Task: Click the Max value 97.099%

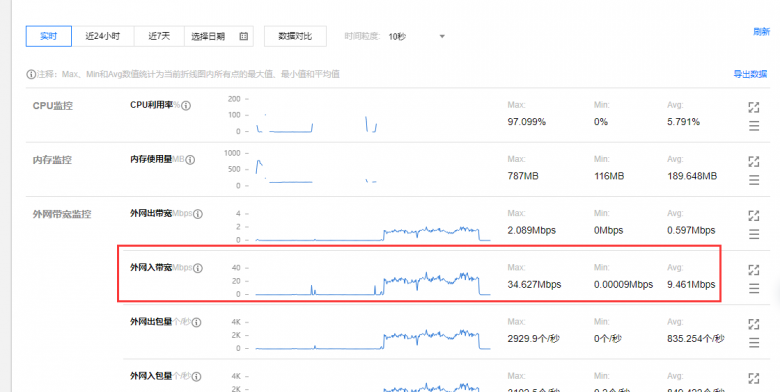Action: 527,122
